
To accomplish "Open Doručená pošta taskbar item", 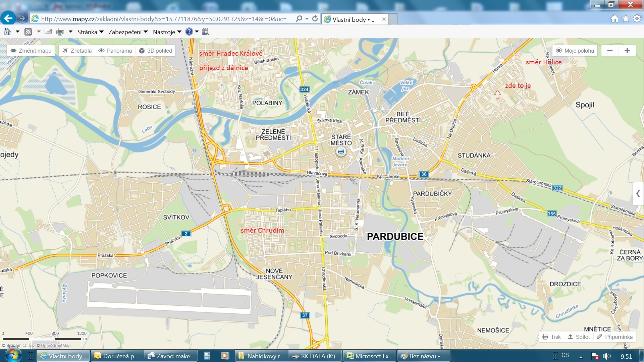I will click(117, 356).
